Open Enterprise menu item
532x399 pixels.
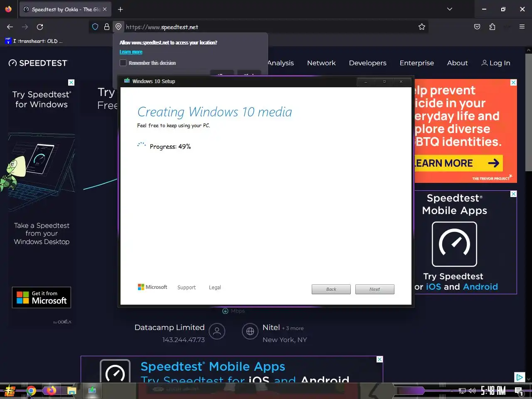tap(416, 63)
